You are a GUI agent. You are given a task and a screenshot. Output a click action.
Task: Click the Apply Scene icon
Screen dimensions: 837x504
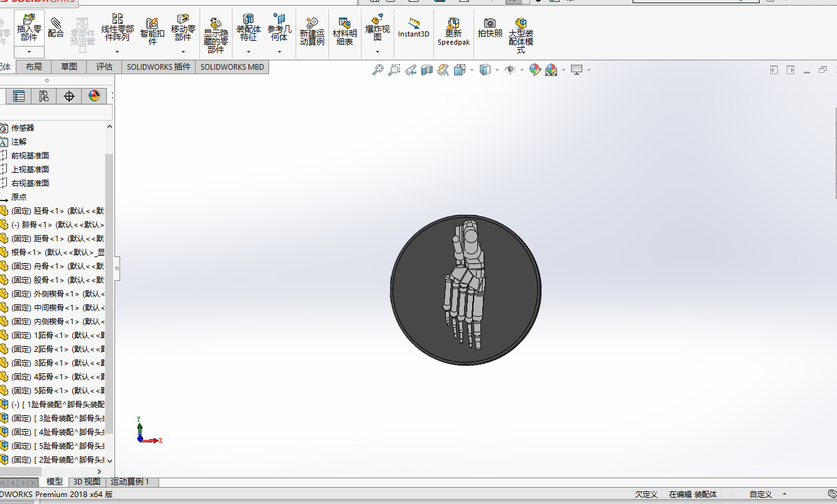coord(552,70)
